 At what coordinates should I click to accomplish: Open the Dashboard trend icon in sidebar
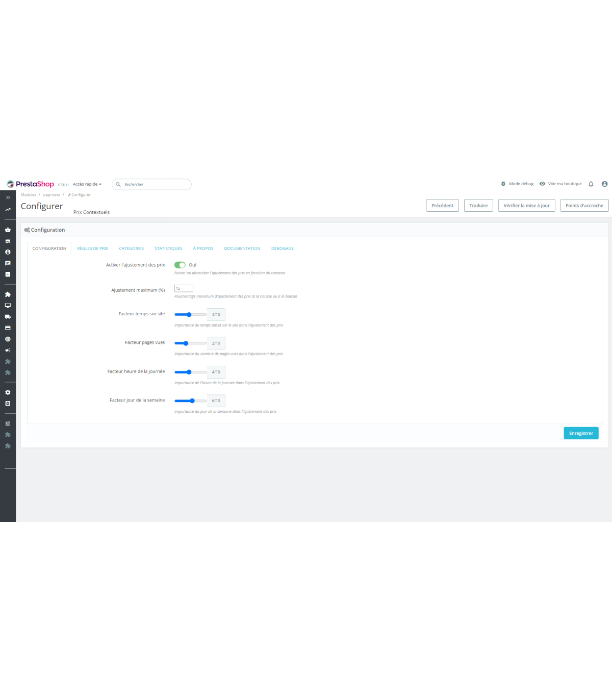coord(8,210)
